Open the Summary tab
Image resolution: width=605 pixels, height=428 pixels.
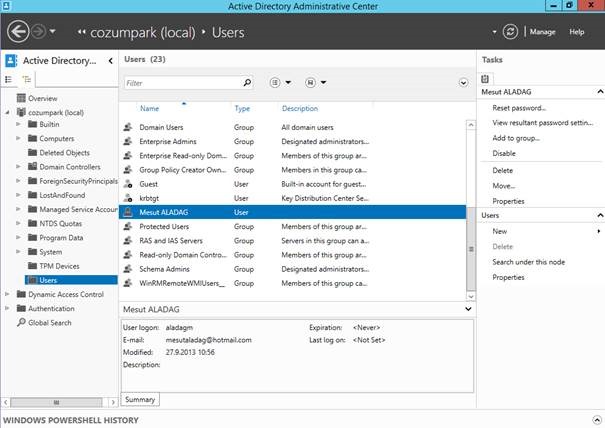pyautogui.click(x=140, y=400)
